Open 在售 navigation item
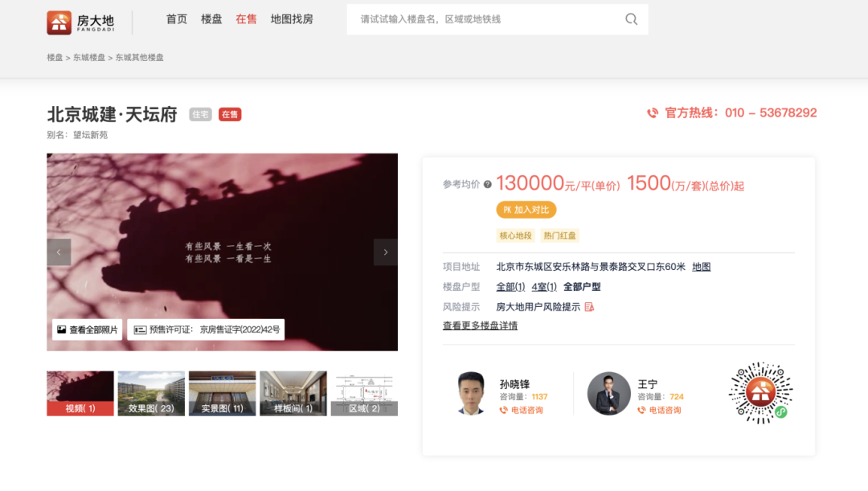The width and height of the screenshot is (868, 491). (x=247, y=19)
